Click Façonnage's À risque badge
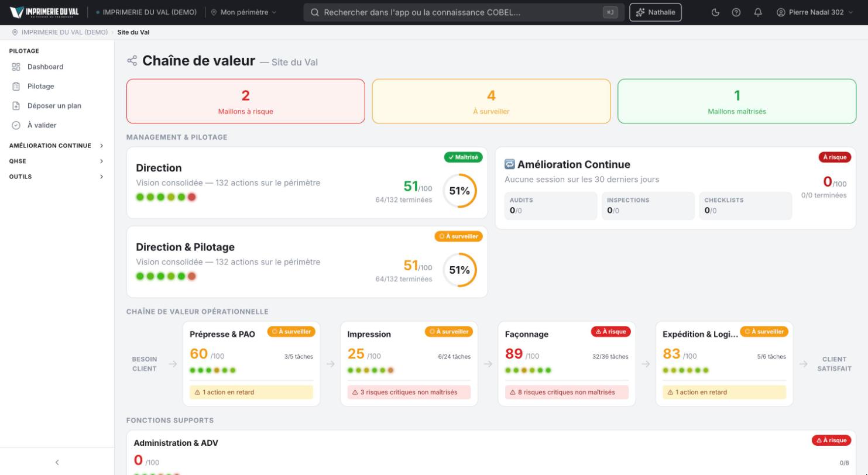 tap(610, 332)
